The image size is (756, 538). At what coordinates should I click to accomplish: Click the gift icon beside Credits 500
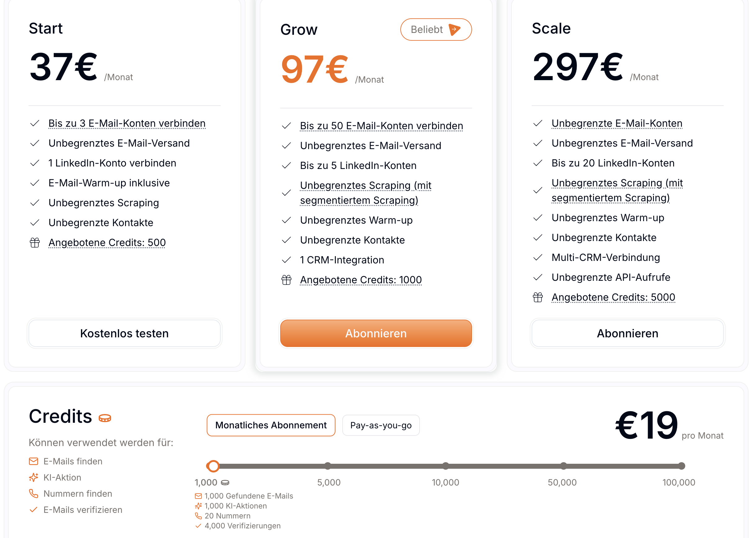[x=35, y=243]
